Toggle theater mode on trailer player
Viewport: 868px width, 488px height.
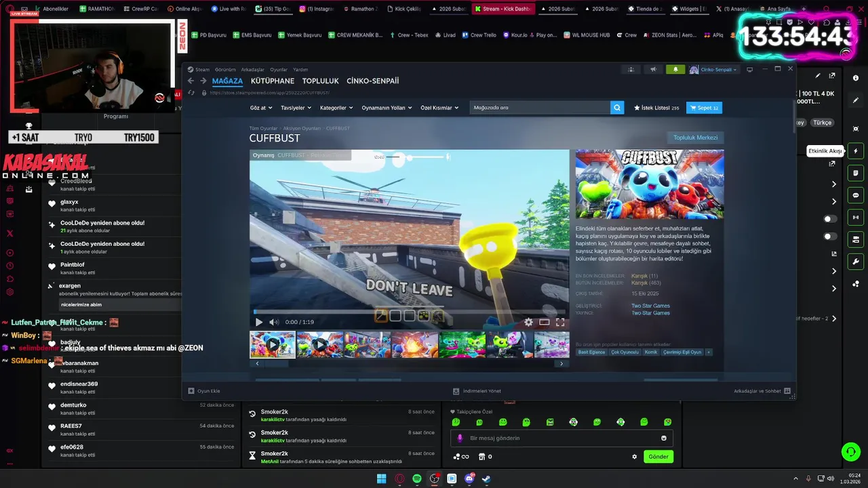pyautogui.click(x=545, y=322)
